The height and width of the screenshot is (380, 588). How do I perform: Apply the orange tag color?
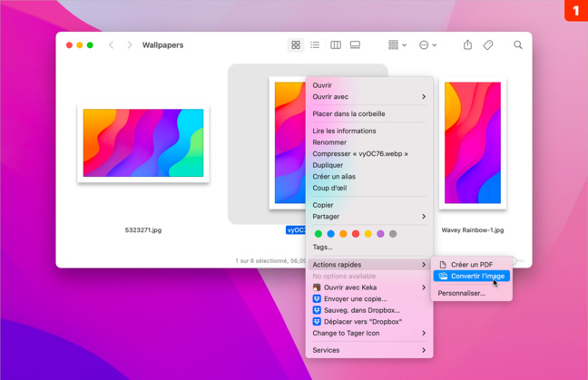(343, 234)
